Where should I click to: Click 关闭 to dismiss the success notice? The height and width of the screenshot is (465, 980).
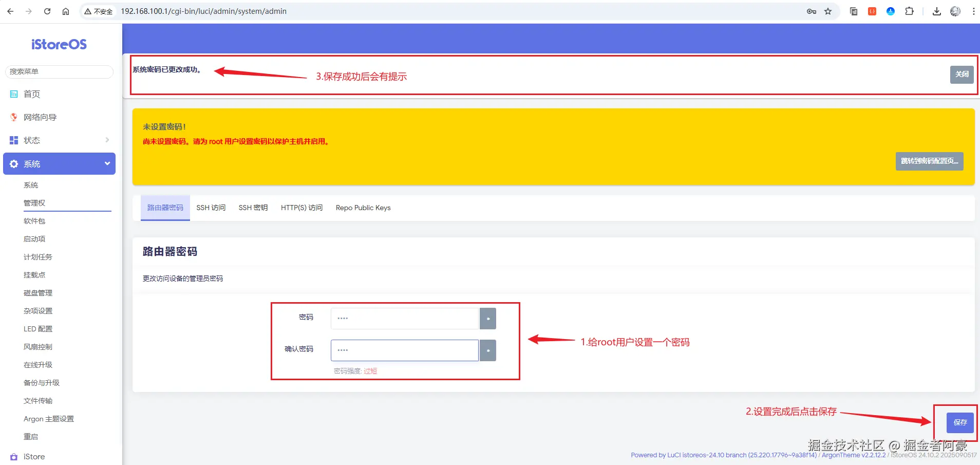pyautogui.click(x=962, y=75)
